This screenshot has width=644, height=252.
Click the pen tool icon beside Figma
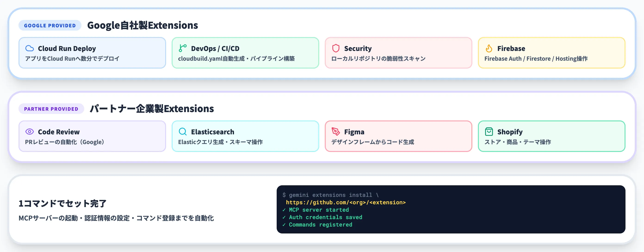coord(336,132)
